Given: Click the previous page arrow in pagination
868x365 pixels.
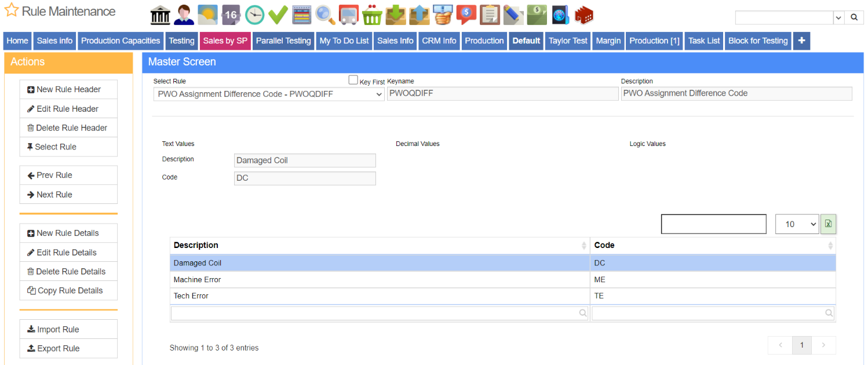Looking at the screenshot, I should 781,345.
